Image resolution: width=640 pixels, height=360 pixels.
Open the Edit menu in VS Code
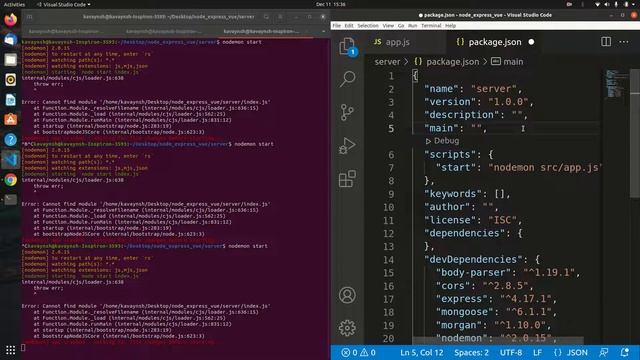tap(349, 26)
